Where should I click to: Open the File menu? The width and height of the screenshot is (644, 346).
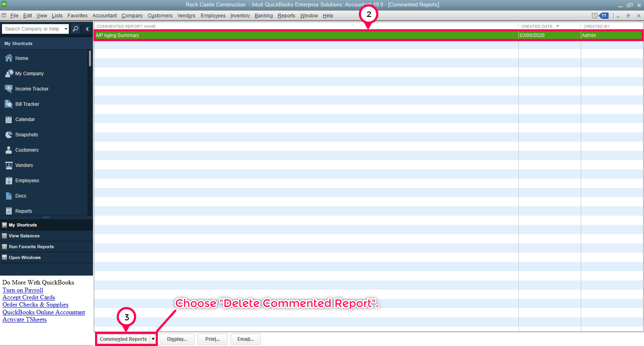coord(14,16)
